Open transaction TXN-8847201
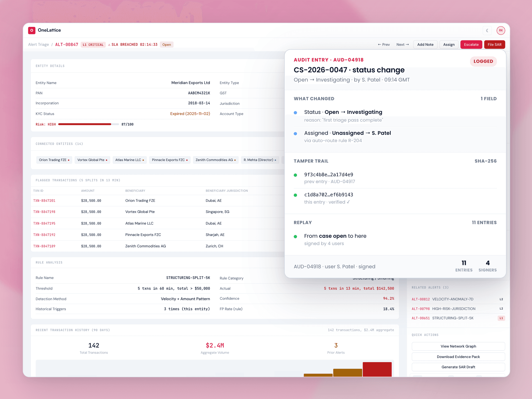The width and height of the screenshot is (532, 399). (44, 201)
